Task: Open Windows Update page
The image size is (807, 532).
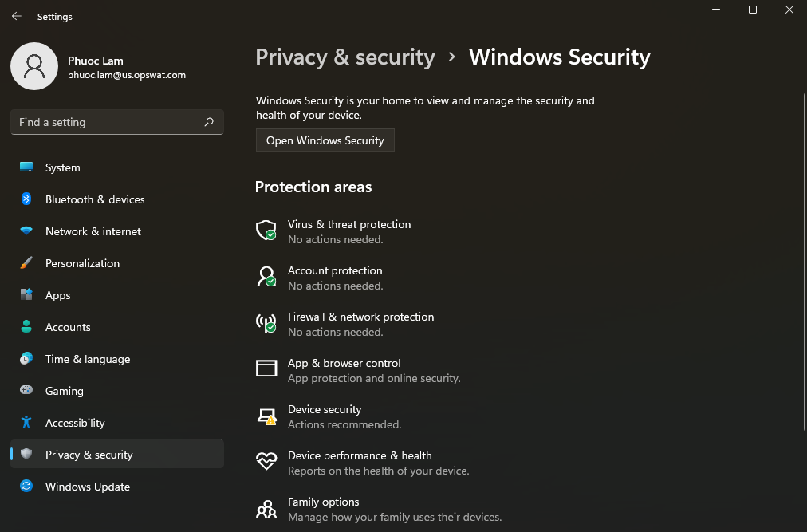Action: pyautogui.click(x=117, y=487)
